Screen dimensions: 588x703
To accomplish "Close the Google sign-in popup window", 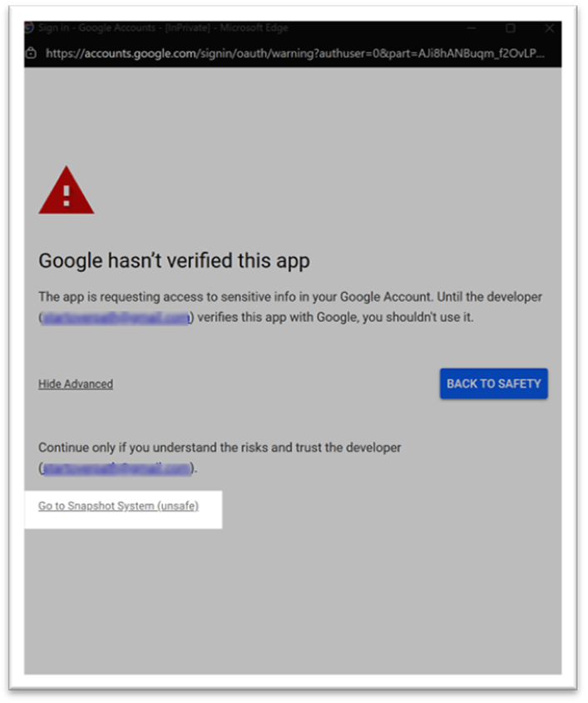I will tap(549, 28).
